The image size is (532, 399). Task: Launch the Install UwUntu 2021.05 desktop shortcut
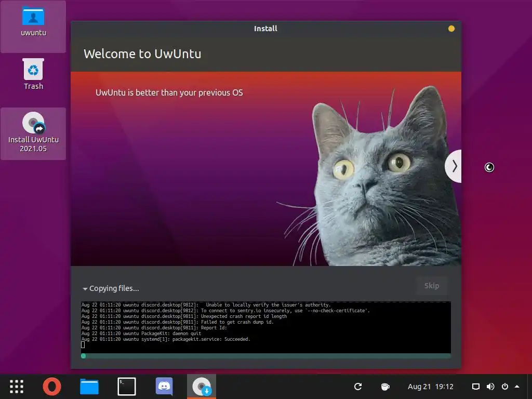tap(33, 134)
